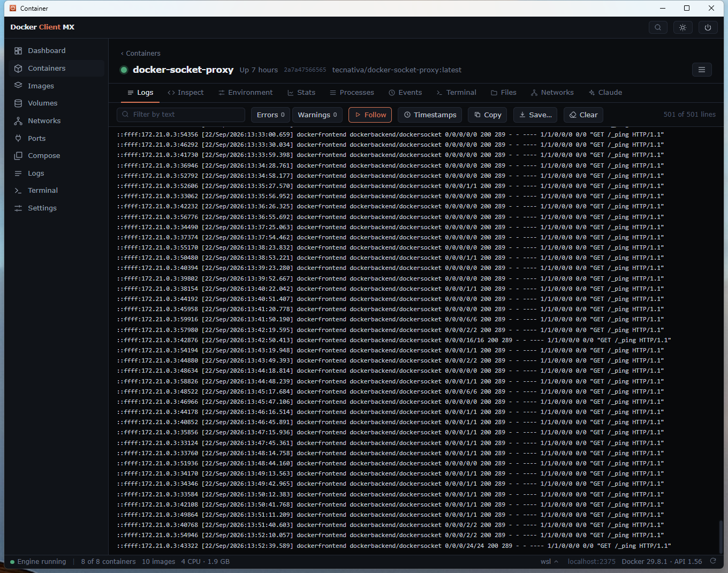Click the sidebar Networks nodes icon
The width and height of the screenshot is (728, 573).
(18, 120)
